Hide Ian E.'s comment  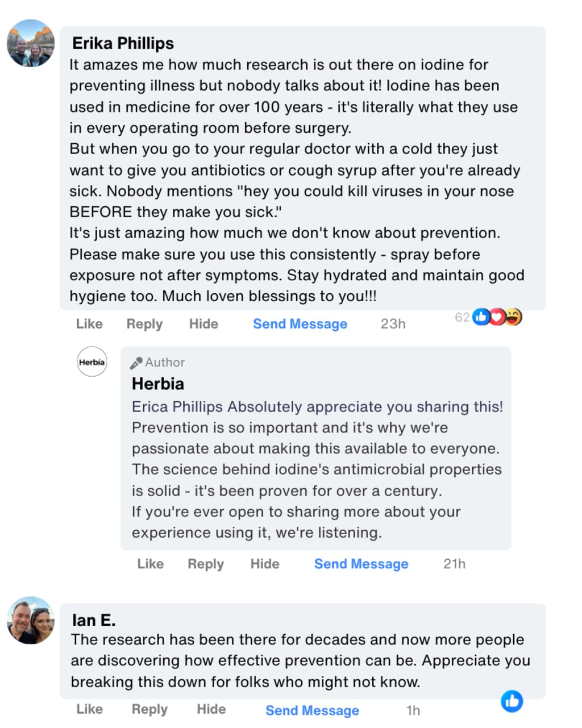pos(211,709)
